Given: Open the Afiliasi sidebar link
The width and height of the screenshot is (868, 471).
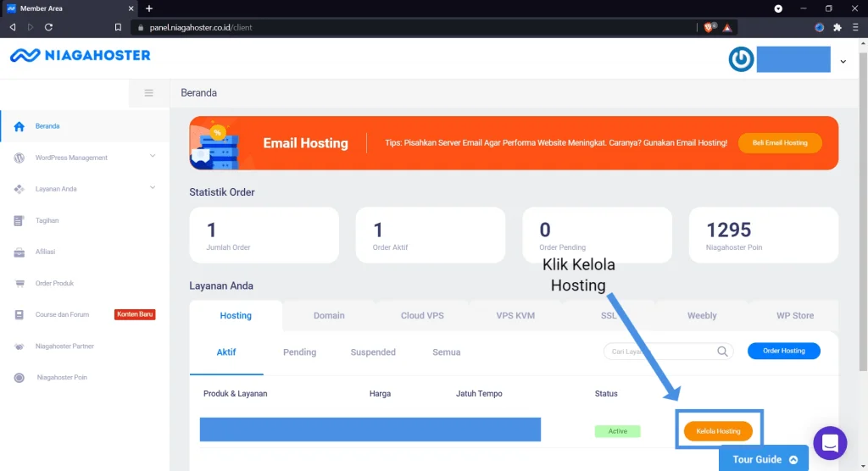Looking at the screenshot, I should [x=46, y=252].
